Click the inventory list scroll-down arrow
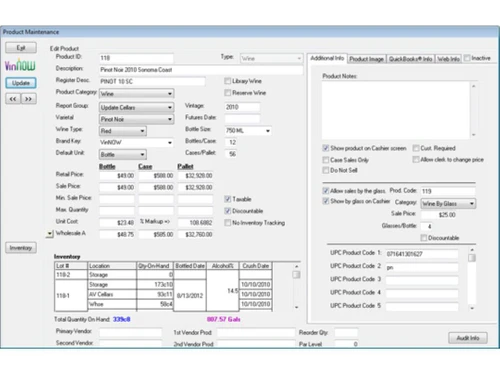 click(296, 307)
